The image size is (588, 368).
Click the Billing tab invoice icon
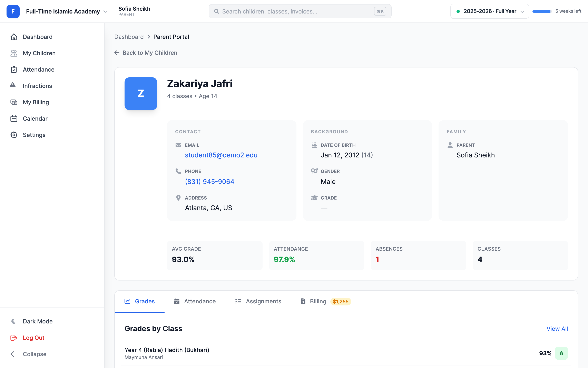pyautogui.click(x=303, y=301)
